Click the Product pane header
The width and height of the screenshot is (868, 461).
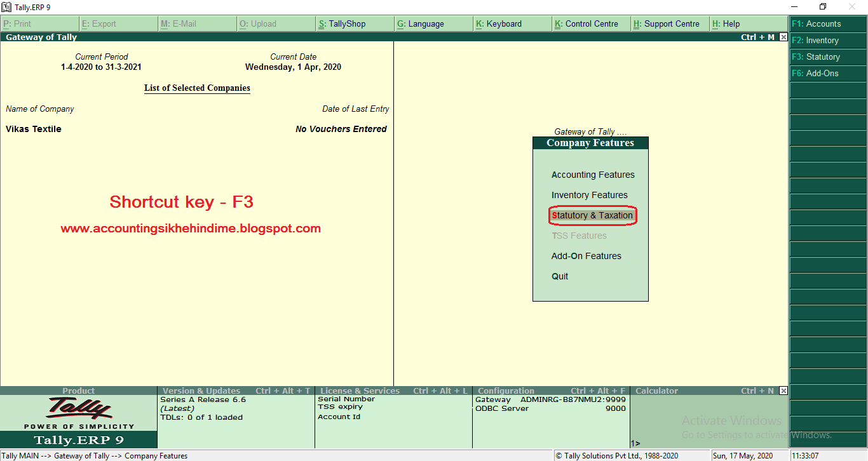(x=78, y=391)
